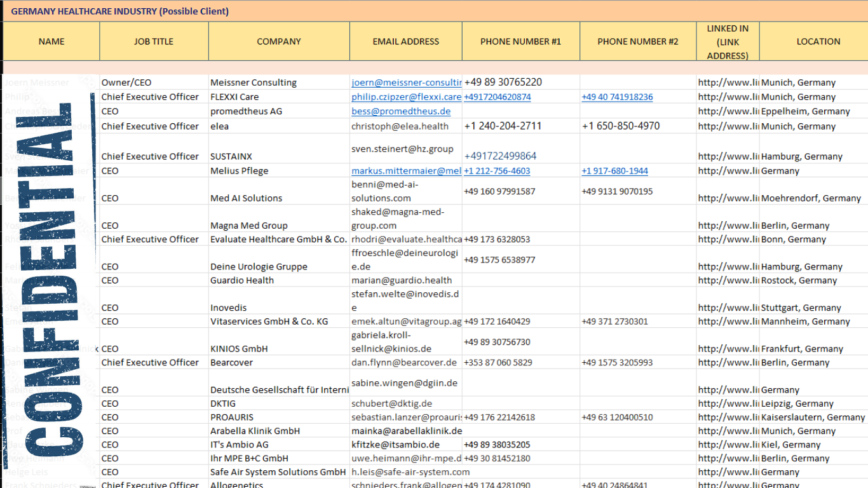The height and width of the screenshot is (488, 868).
Task: Select phone number +49 89 30765220
Action: click(x=503, y=83)
